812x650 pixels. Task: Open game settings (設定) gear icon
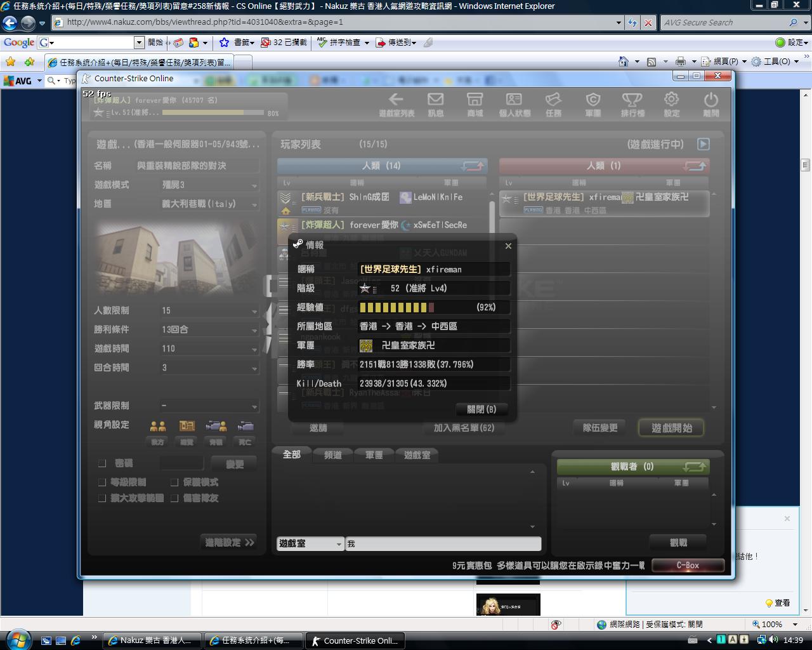coord(671,104)
